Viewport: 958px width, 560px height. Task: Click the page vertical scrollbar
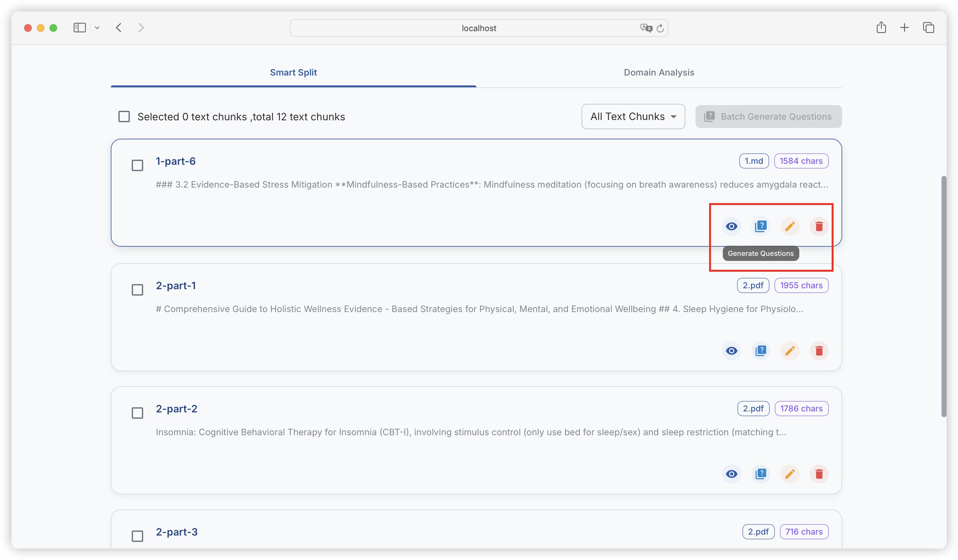pyautogui.click(x=943, y=297)
